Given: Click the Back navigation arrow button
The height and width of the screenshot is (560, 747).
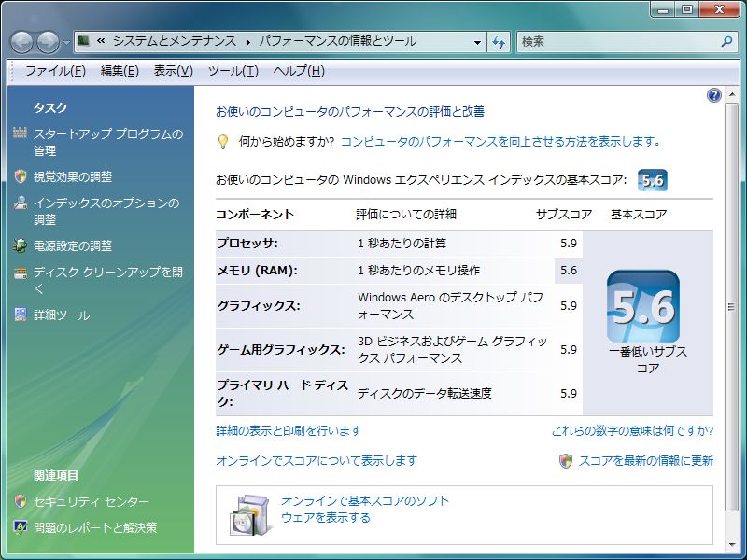Looking at the screenshot, I should tap(21, 42).
